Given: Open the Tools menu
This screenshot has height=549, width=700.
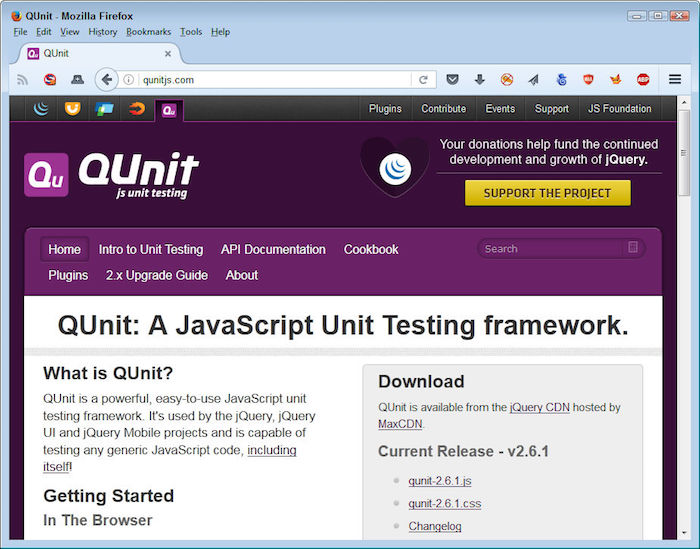Looking at the screenshot, I should click(x=191, y=32).
